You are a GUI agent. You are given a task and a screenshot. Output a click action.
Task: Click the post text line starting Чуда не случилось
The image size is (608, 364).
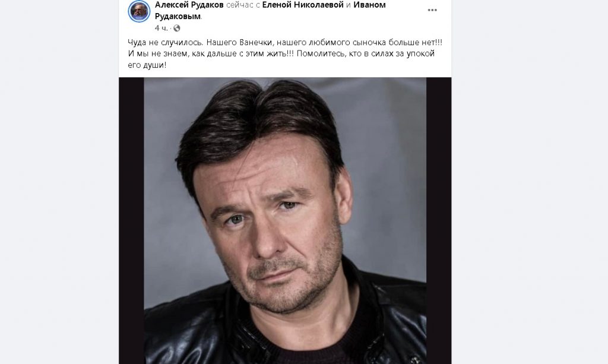(x=285, y=42)
